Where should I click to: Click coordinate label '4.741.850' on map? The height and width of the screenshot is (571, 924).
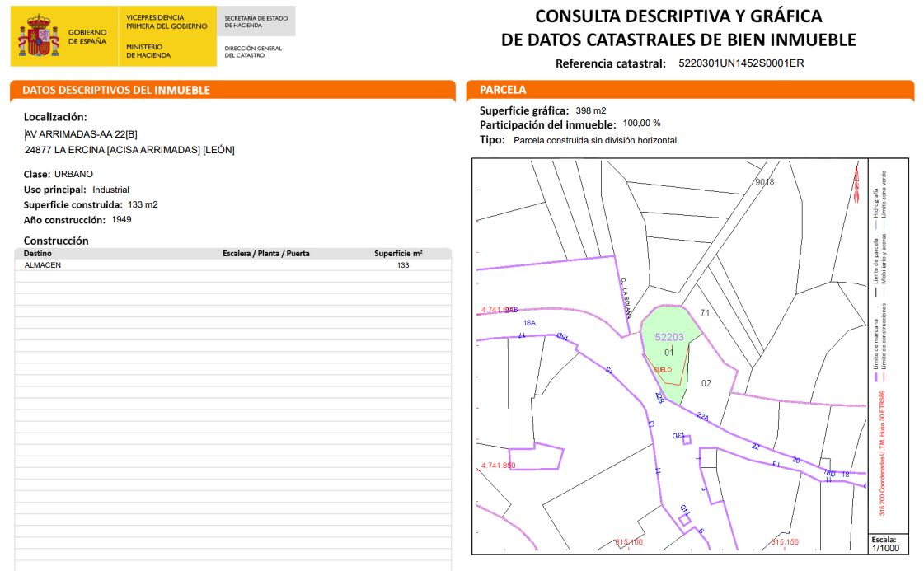coord(499,466)
